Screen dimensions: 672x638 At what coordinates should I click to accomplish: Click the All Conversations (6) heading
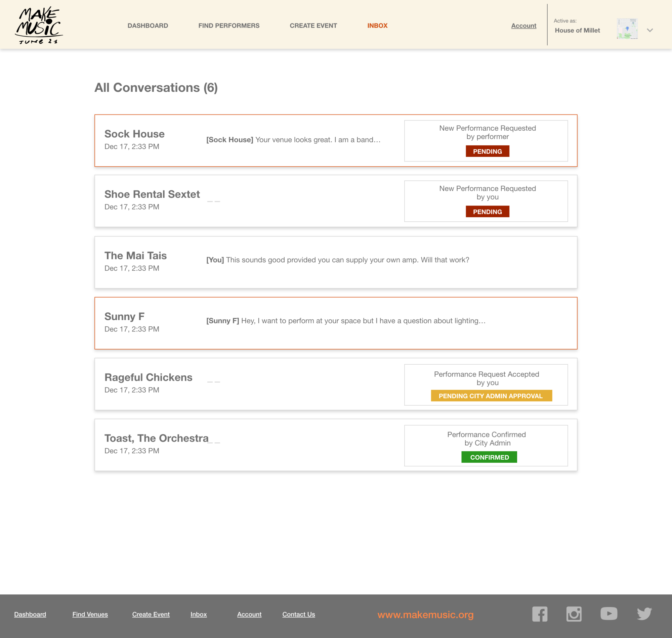156,88
